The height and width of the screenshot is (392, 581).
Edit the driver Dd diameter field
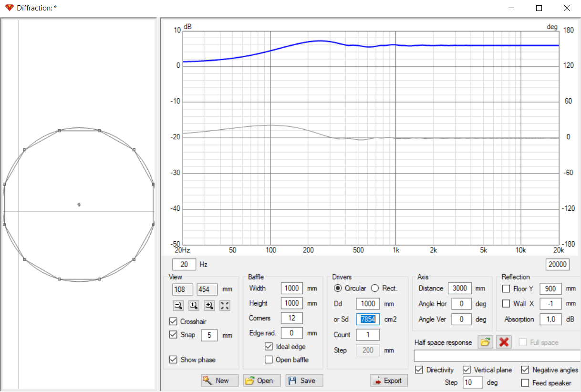368,304
